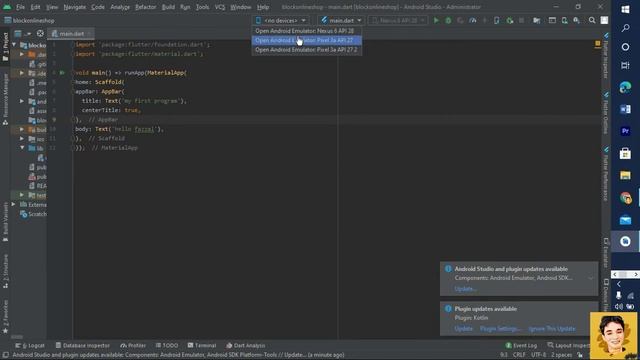Expand the Android Studio updates notification chevron
The width and height of the screenshot is (640, 360).
coord(590,278)
